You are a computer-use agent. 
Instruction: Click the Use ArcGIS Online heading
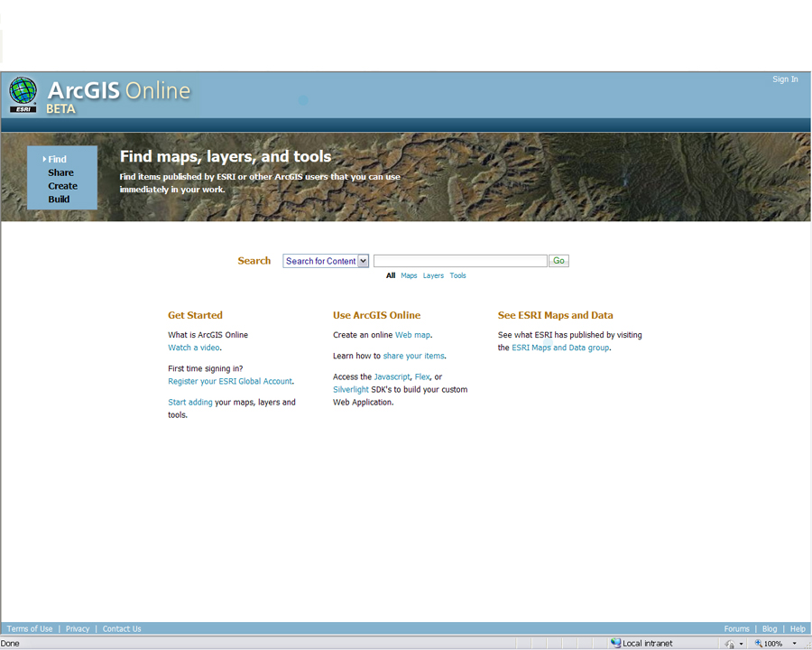[x=376, y=315]
